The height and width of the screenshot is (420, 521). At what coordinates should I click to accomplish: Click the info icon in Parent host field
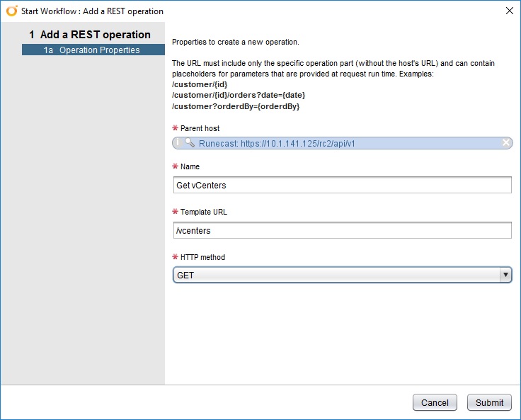click(178, 142)
